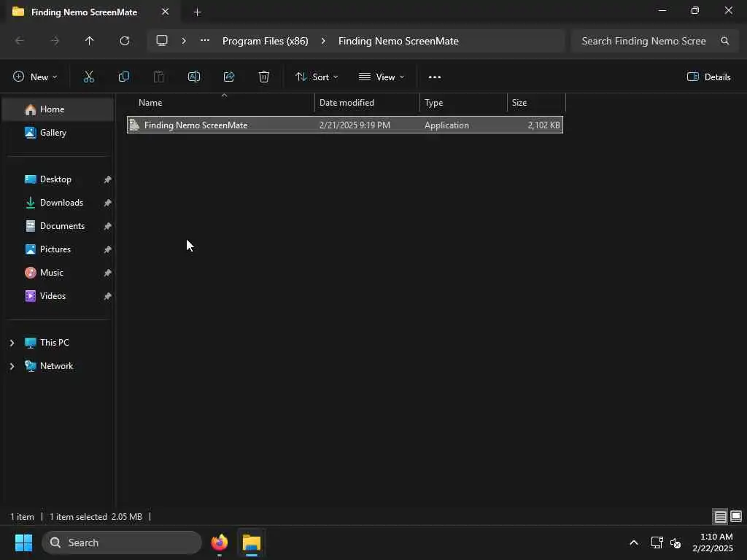Open the View dropdown menu
The width and height of the screenshot is (747, 560).
[382, 77]
